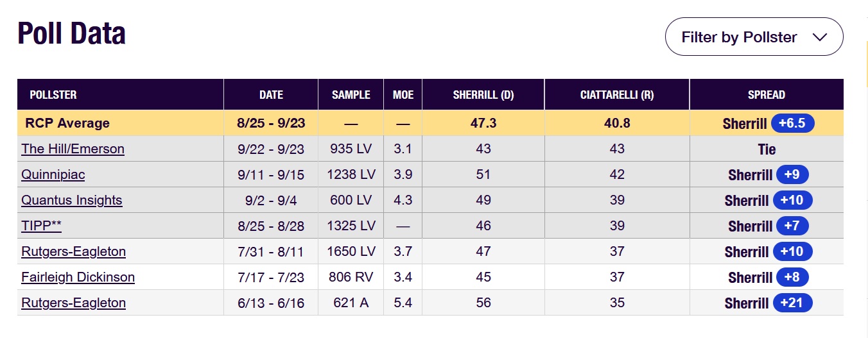Click the +21 Sherrill spread badge
This screenshot has width=868, height=338.
(x=792, y=303)
